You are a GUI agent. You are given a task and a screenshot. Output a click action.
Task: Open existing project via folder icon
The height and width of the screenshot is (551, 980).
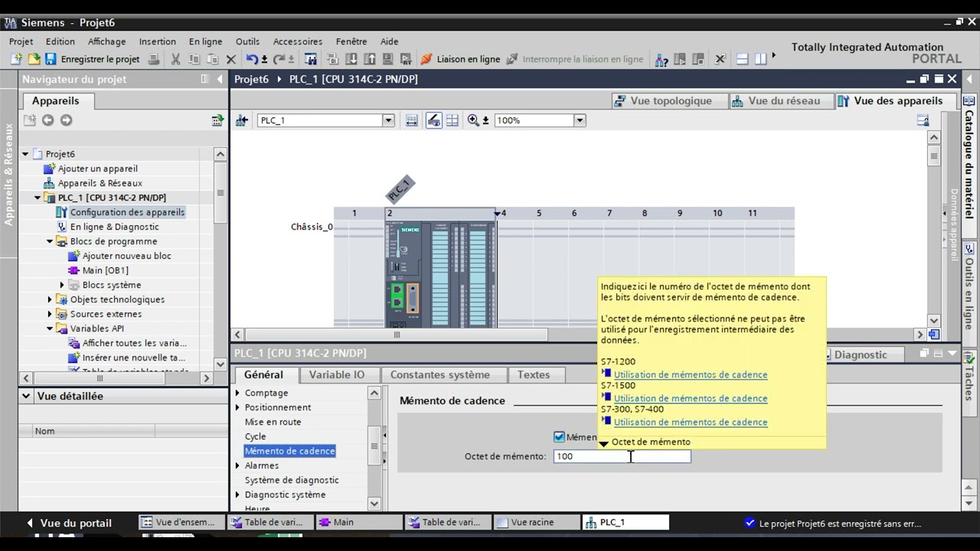pos(34,59)
